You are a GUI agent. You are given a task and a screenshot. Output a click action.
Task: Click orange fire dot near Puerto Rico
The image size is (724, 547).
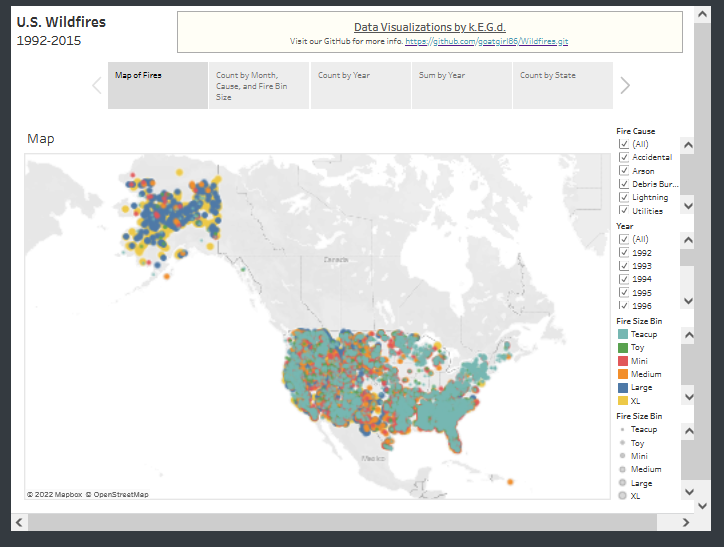coord(510,482)
